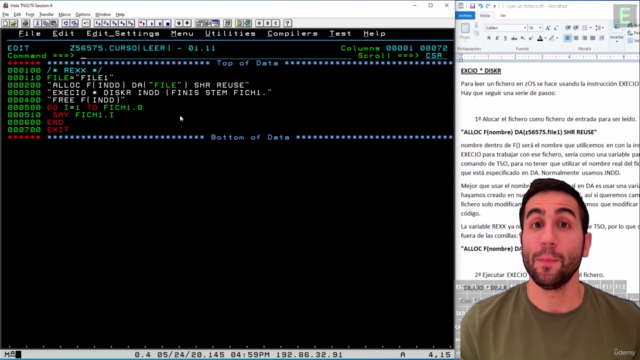Click the Cut scissors icon in Vista toolbar
This screenshot has height=360, width=640.
[38, 23]
